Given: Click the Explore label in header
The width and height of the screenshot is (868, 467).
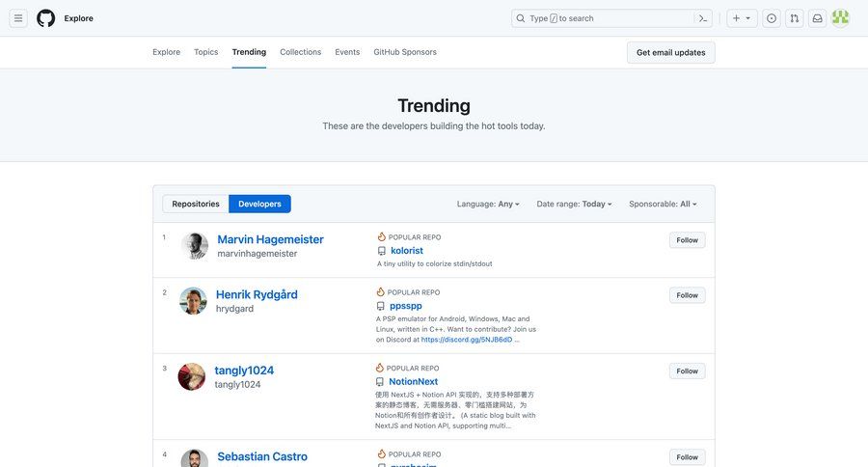Looking at the screenshot, I should pos(79,18).
